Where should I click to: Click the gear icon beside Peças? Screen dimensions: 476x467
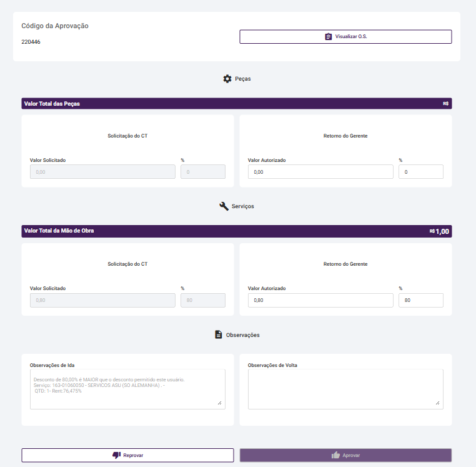tap(227, 79)
